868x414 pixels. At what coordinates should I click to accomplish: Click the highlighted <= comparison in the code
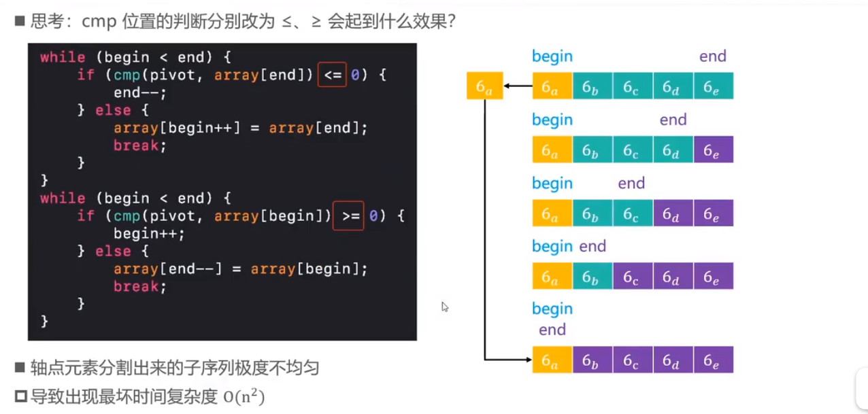(x=332, y=75)
